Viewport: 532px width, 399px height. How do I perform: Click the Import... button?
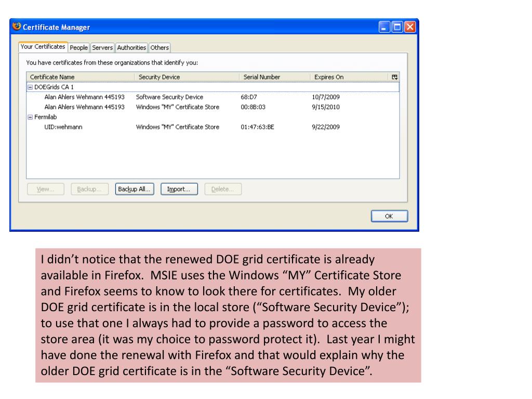pyautogui.click(x=179, y=189)
